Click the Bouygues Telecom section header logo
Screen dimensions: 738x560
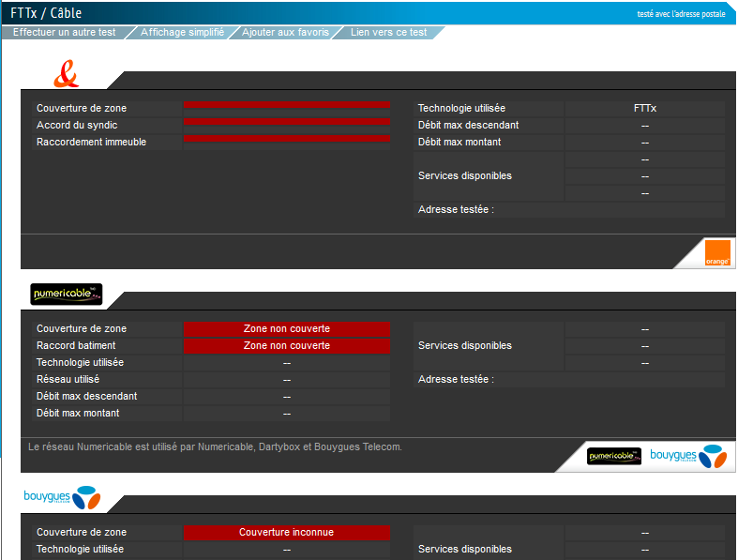(61, 496)
